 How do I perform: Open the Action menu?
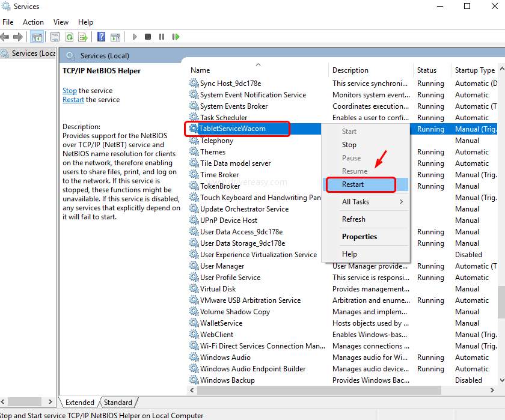coord(33,22)
